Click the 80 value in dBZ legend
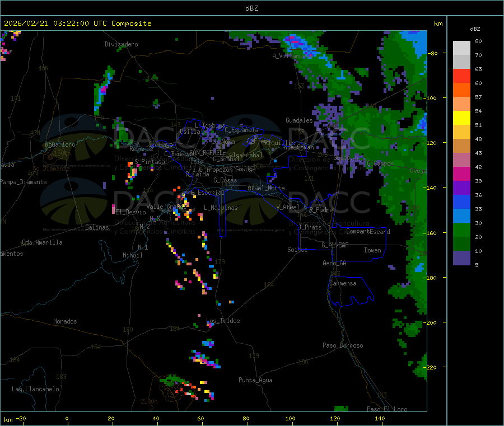 pos(478,41)
